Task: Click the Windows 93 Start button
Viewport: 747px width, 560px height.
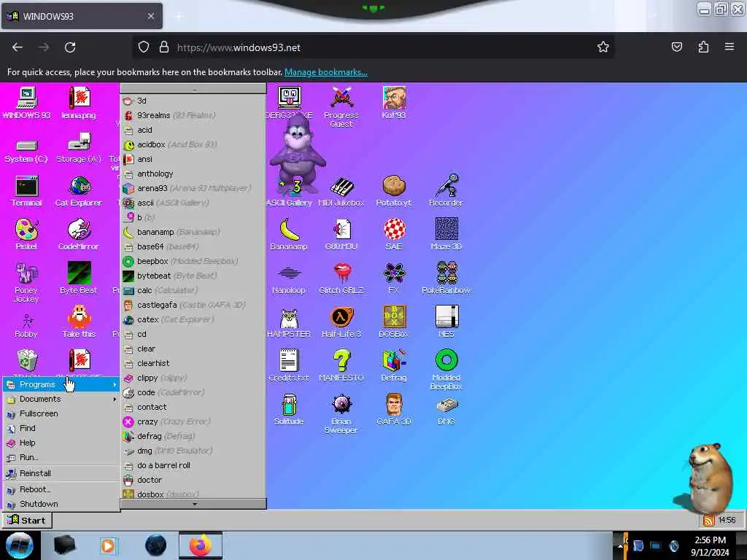Action: click(x=27, y=520)
